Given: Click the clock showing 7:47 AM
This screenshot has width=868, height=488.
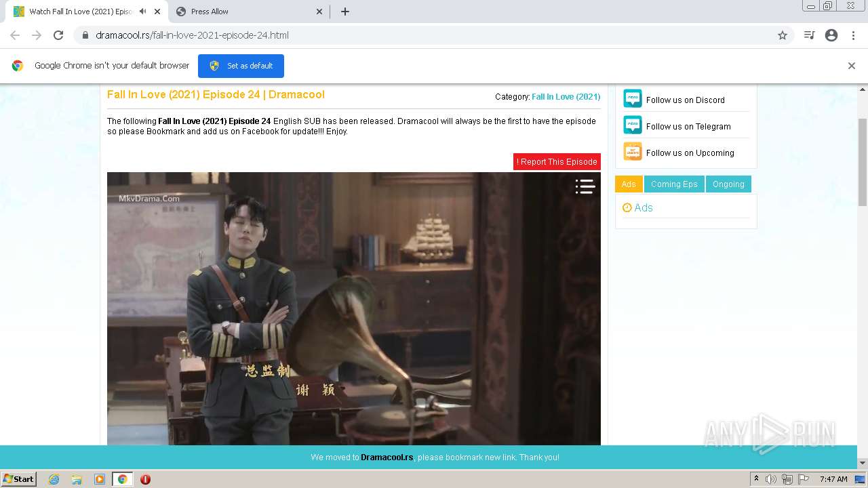Looking at the screenshot, I should (833, 479).
